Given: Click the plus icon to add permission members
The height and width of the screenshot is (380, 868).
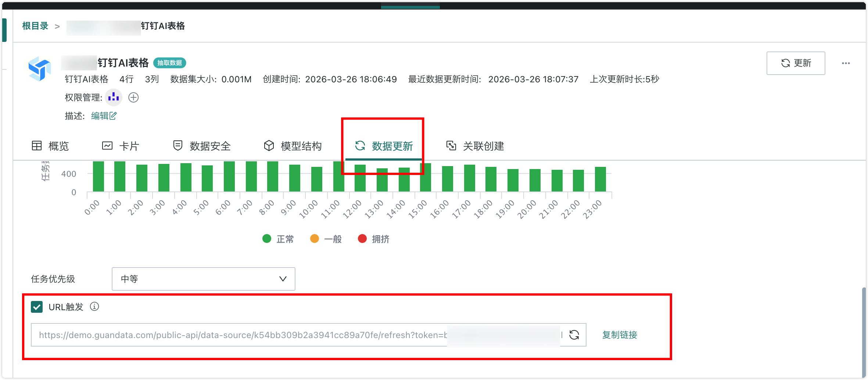Looking at the screenshot, I should tap(133, 97).
